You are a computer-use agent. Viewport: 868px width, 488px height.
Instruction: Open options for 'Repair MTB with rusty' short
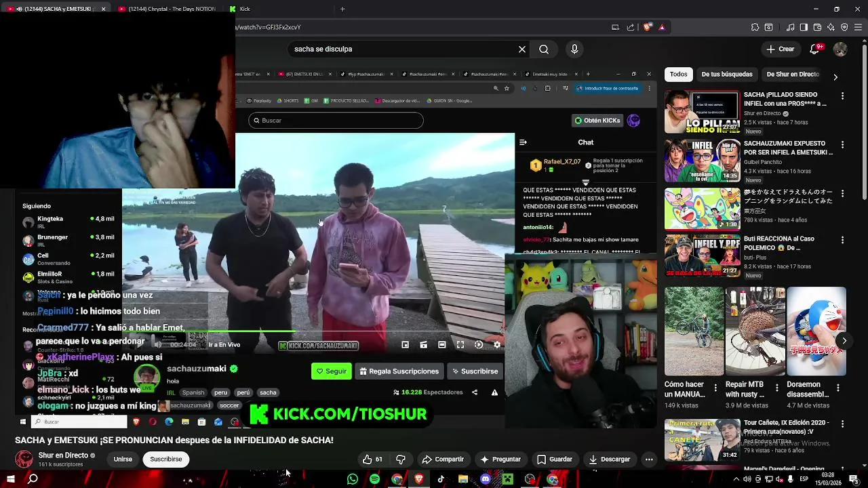776,388
